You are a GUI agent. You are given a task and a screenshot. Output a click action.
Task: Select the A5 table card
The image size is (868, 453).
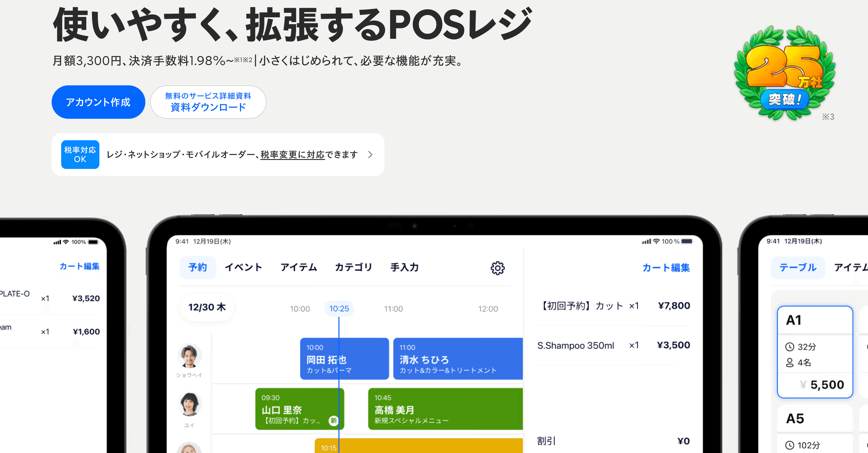click(x=815, y=429)
